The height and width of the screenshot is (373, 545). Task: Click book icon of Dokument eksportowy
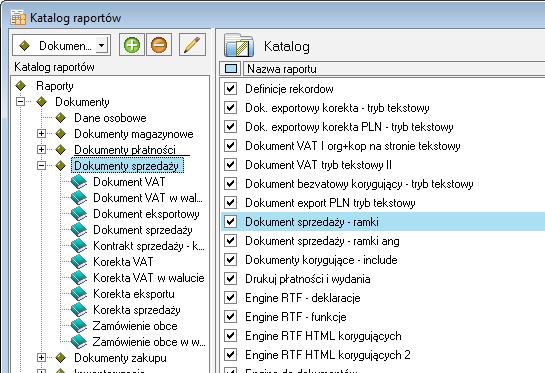tap(79, 214)
